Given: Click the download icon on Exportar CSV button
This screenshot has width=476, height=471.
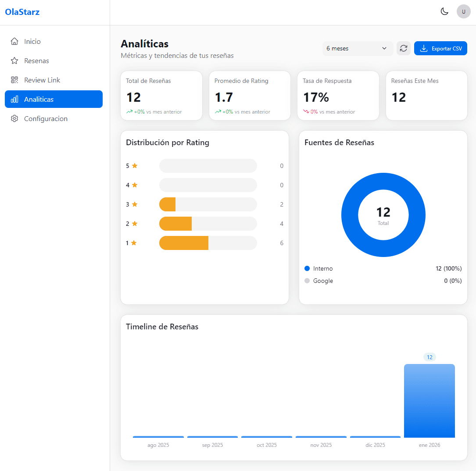Looking at the screenshot, I should pyautogui.click(x=424, y=48).
